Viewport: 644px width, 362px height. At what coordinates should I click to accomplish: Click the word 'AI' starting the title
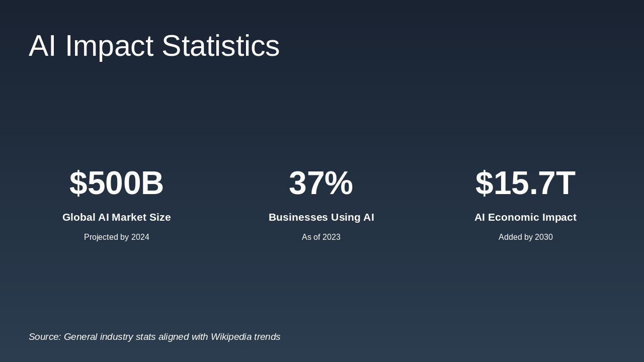point(42,46)
